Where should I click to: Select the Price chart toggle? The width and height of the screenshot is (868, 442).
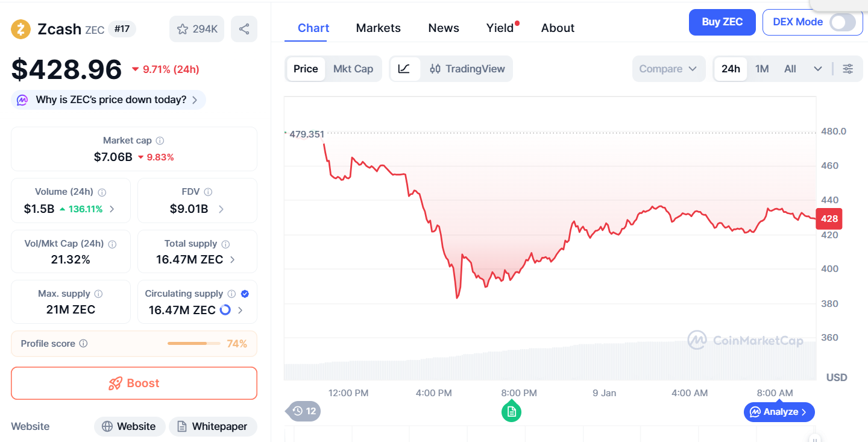306,69
